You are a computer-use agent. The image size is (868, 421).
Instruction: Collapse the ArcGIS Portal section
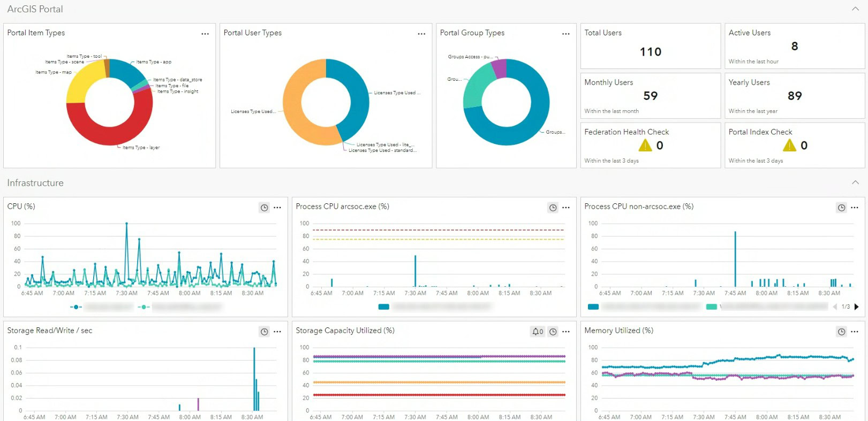tap(855, 9)
